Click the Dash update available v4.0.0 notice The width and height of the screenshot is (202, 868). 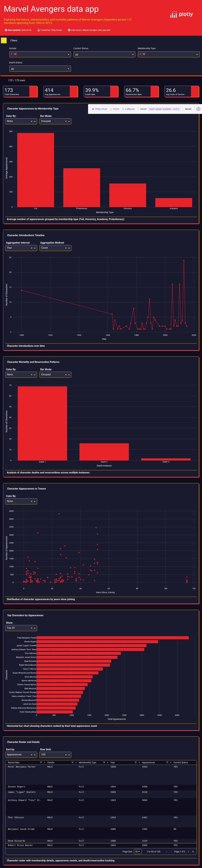[164, 109]
